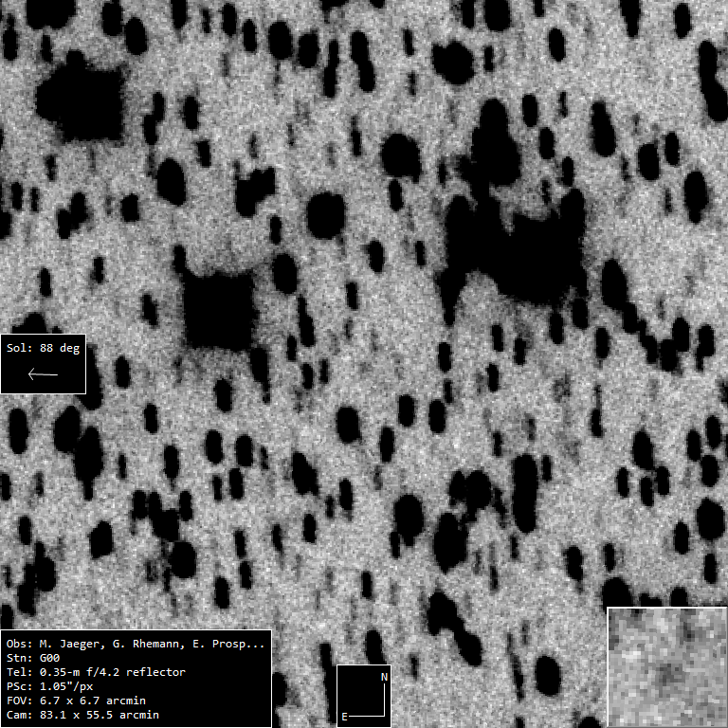Viewport: 728px width, 728px height.
Task: Click the 'PSc: 1.05"/px' line
Action: pos(49,686)
